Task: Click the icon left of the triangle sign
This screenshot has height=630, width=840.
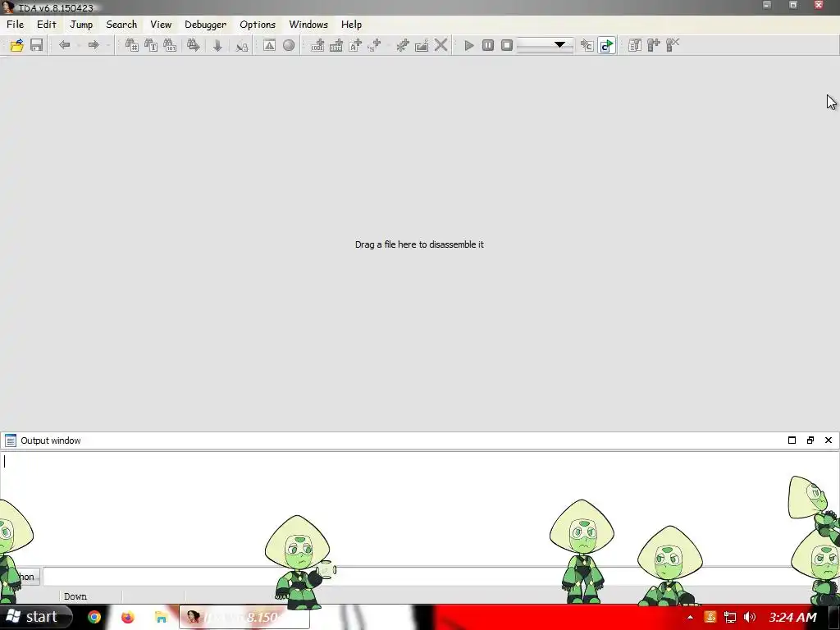Action: tap(242, 46)
